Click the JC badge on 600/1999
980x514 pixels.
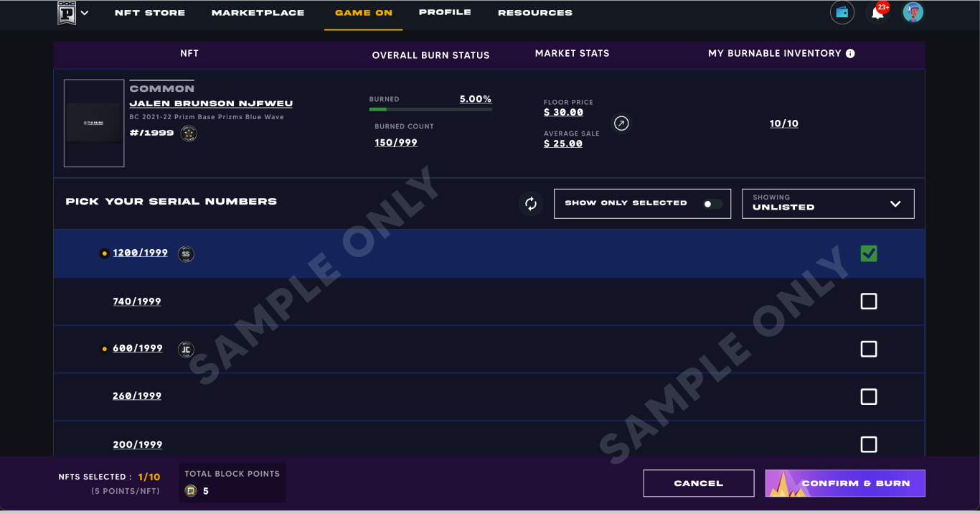[x=186, y=350]
